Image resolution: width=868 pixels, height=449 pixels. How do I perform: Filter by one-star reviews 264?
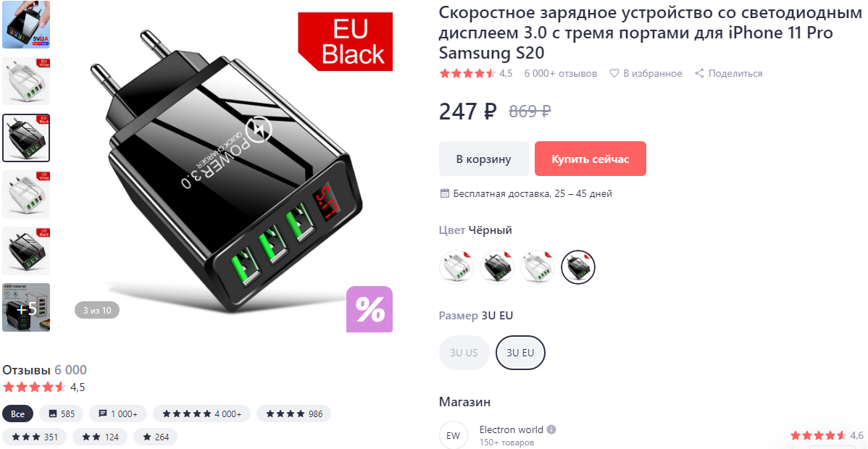tap(156, 437)
